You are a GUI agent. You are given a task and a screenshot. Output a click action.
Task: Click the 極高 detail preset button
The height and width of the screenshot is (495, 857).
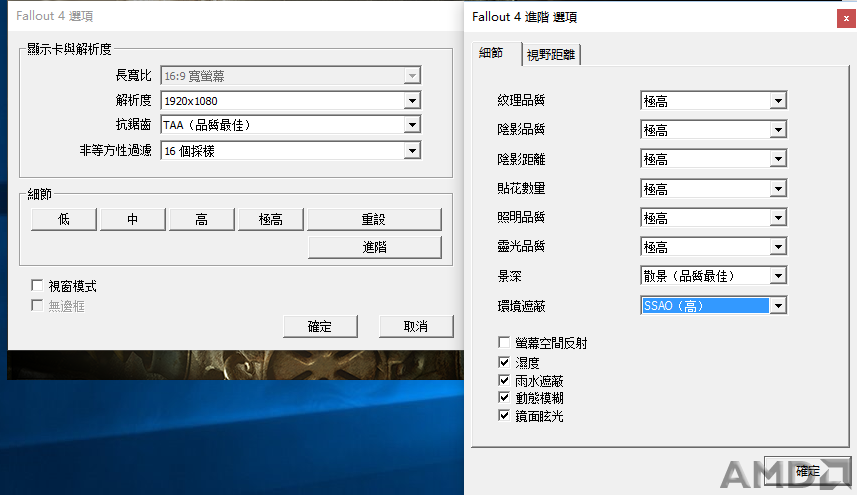click(271, 219)
